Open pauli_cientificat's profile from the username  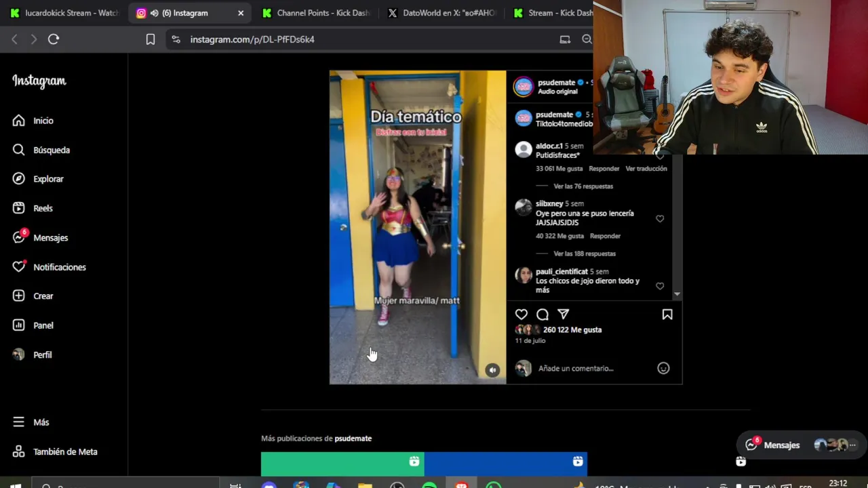click(x=561, y=272)
